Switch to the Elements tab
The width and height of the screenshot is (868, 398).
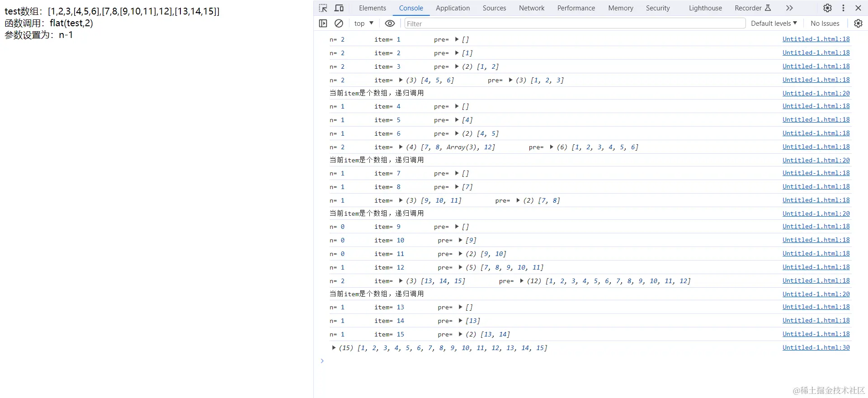(373, 8)
